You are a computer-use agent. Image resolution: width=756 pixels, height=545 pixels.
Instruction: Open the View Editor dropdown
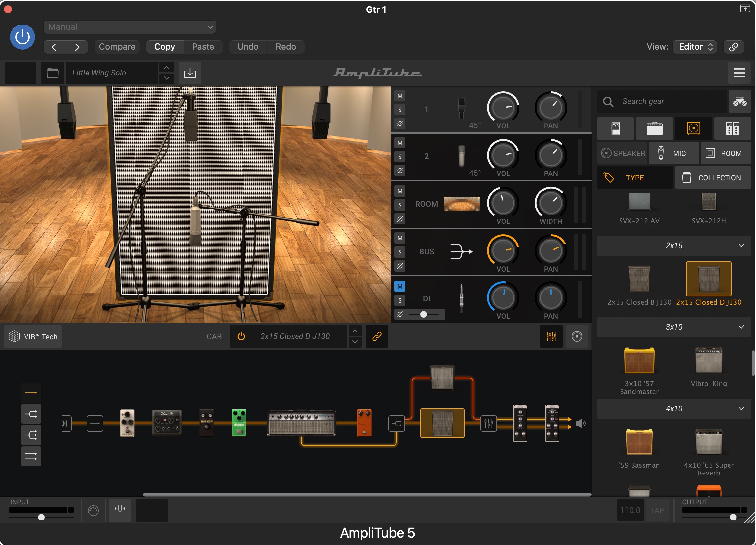(x=694, y=47)
